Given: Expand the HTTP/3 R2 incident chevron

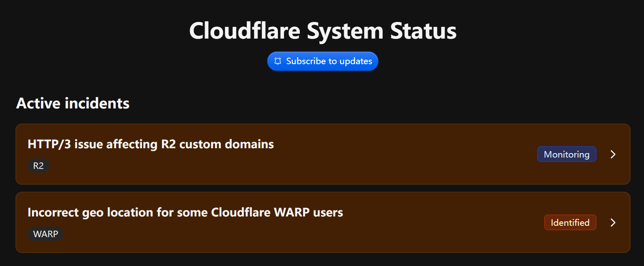Looking at the screenshot, I should (613, 154).
